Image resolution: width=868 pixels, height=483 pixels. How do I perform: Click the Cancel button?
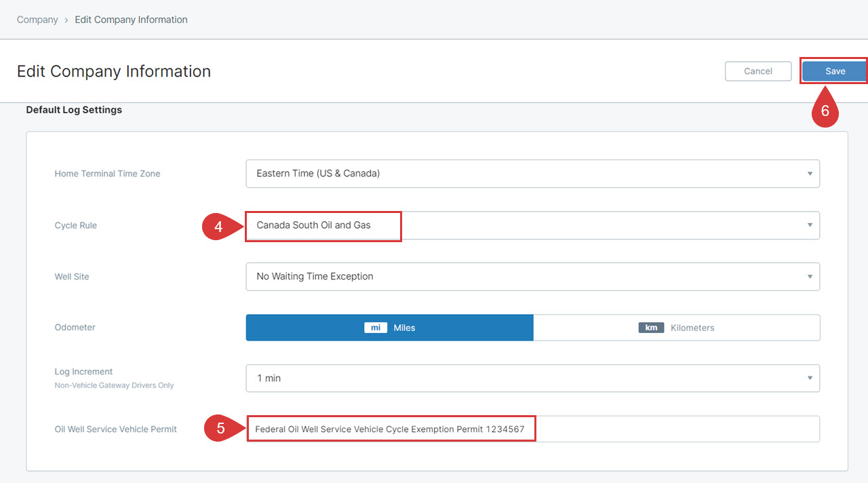pyautogui.click(x=758, y=71)
